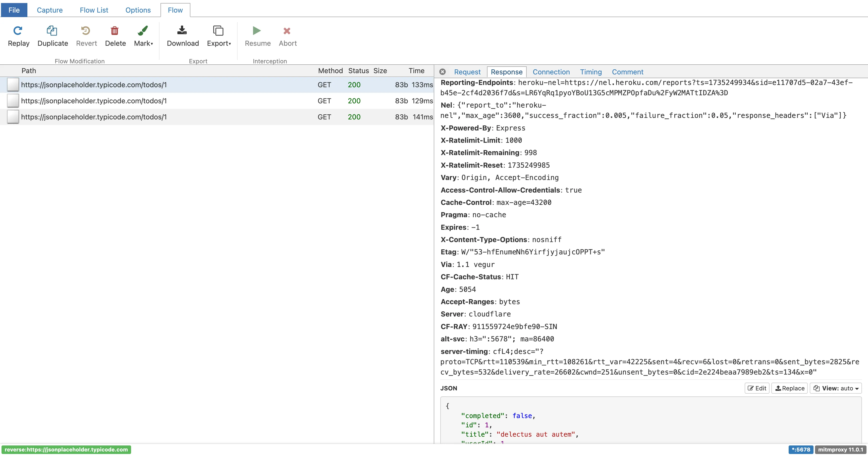Open the Export dropdown
This screenshot has height=456, width=868.
(x=219, y=36)
